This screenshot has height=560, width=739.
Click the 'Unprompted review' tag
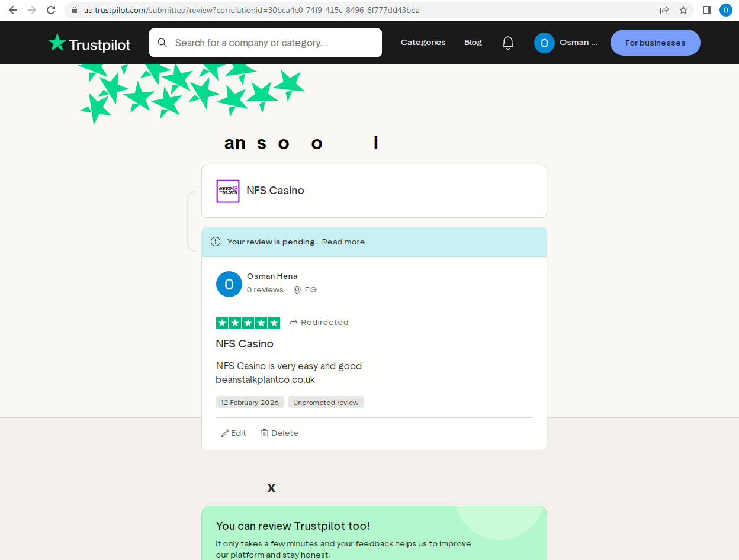[326, 402]
